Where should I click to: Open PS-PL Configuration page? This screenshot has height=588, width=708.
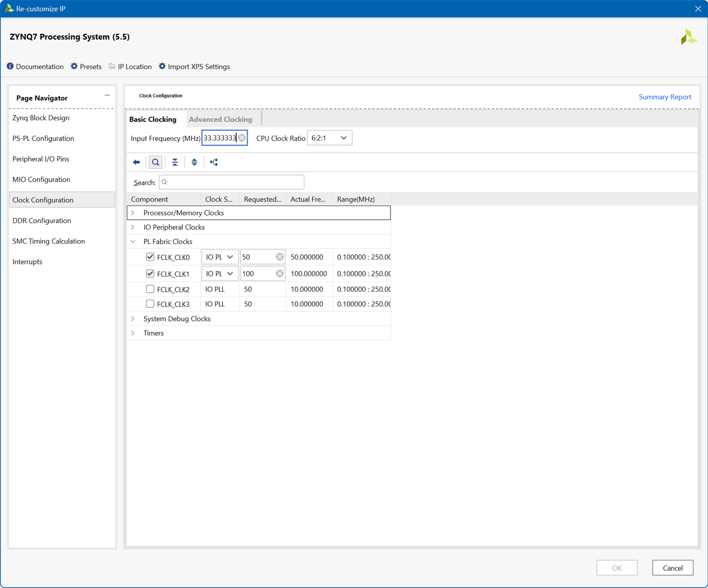pos(62,138)
